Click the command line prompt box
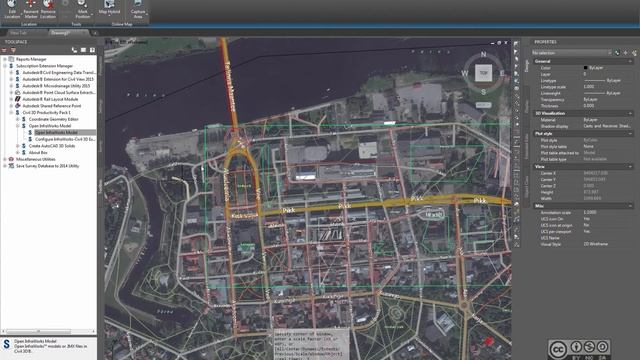Image resolution: width=640 pixels, height=360 pixels. point(311,345)
